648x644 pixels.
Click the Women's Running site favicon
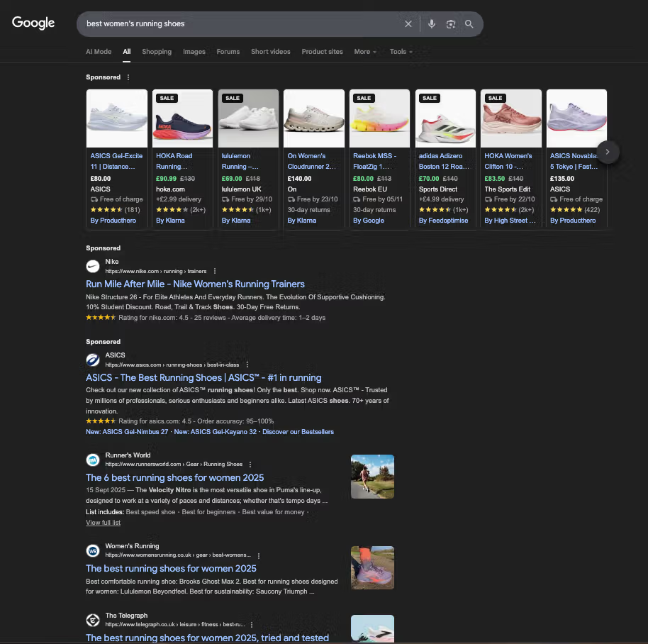tap(93, 550)
